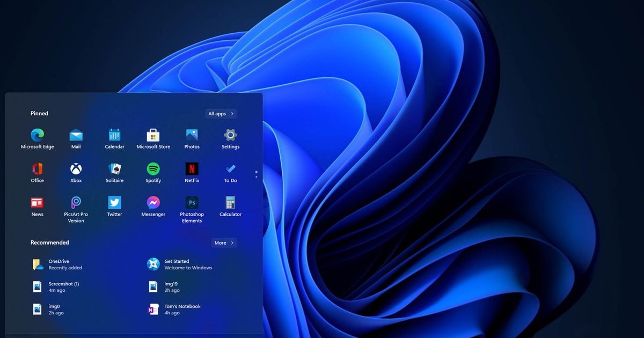
Task: Open the Office app
Action: point(38,173)
